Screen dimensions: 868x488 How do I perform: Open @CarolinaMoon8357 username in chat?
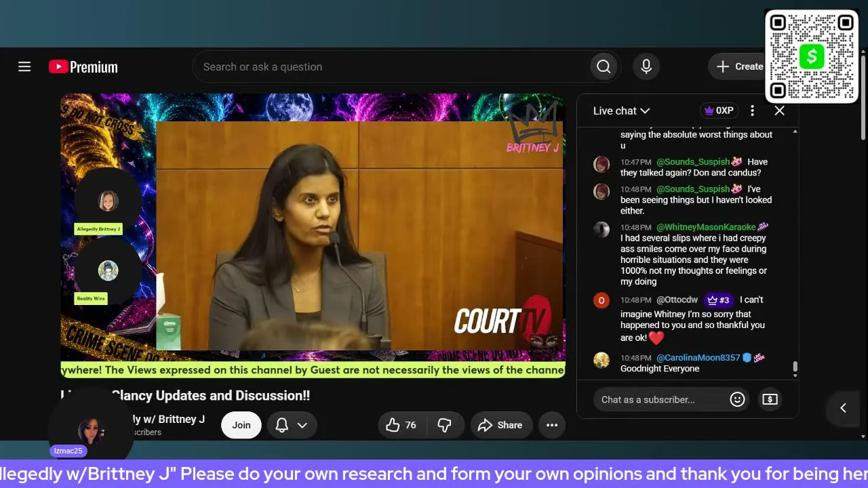[x=698, y=357]
